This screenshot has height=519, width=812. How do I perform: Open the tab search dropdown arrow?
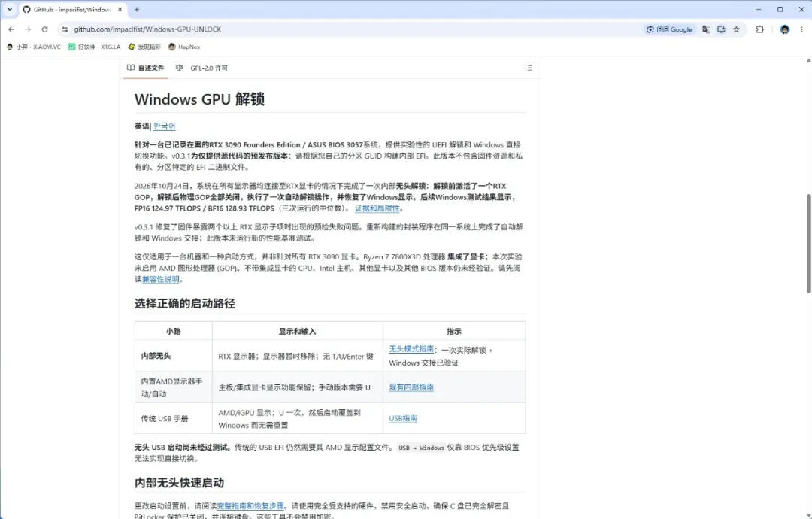[9, 9]
